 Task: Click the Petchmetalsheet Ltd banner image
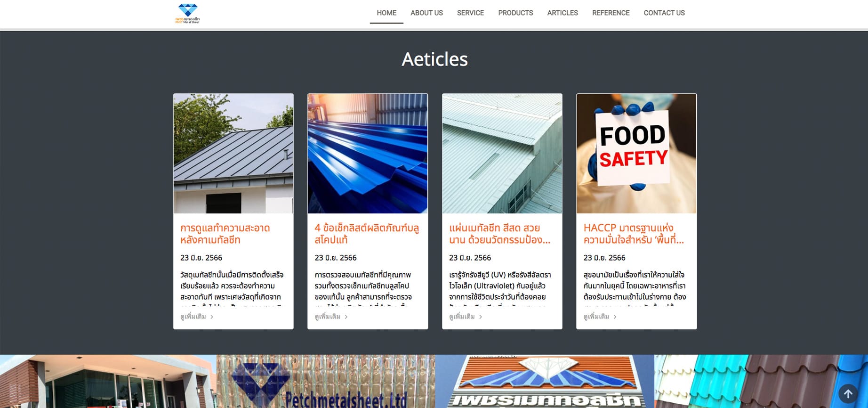click(x=326, y=381)
